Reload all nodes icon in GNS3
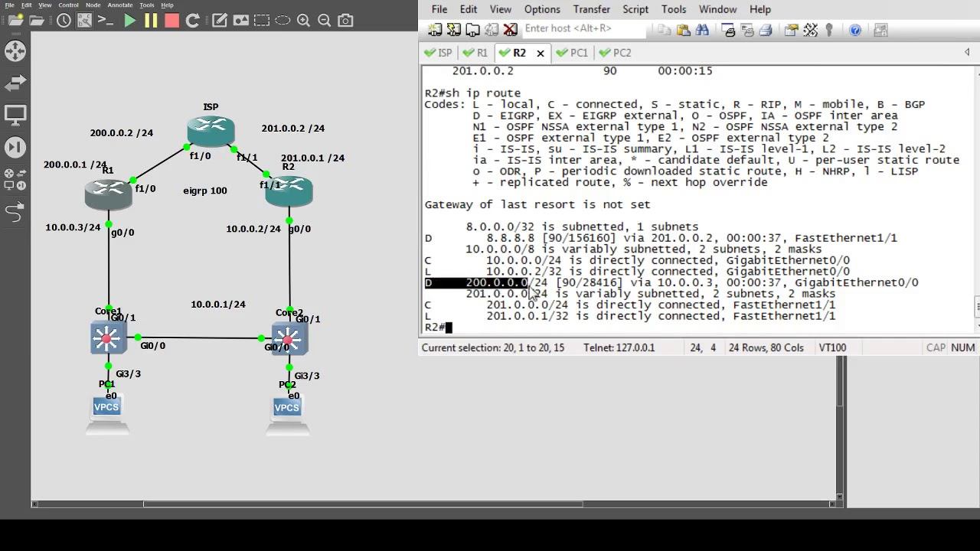The width and height of the screenshot is (980, 551). click(193, 21)
